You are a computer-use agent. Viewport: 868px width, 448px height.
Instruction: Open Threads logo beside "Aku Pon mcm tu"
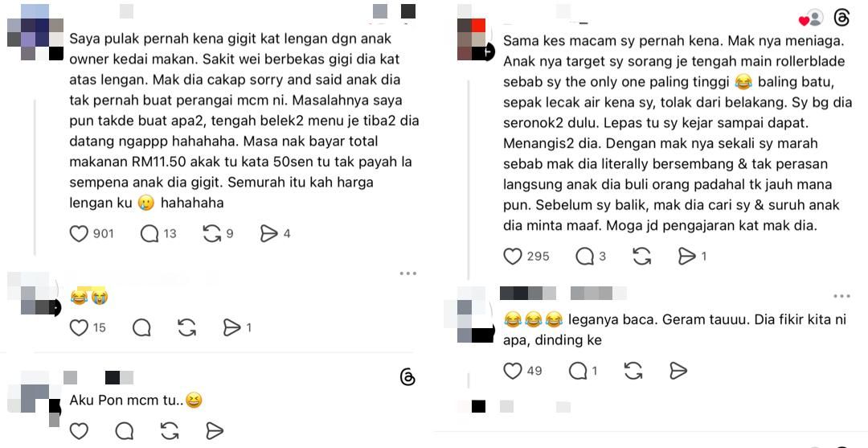pyautogui.click(x=407, y=378)
